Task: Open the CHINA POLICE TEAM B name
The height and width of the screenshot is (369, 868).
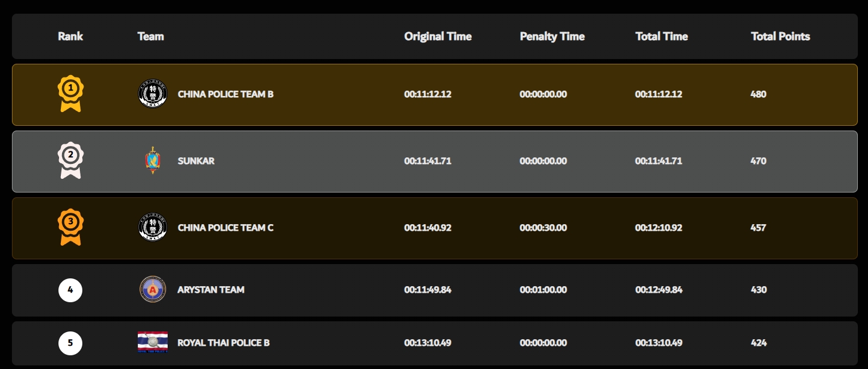Action: click(x=226, y=94)
